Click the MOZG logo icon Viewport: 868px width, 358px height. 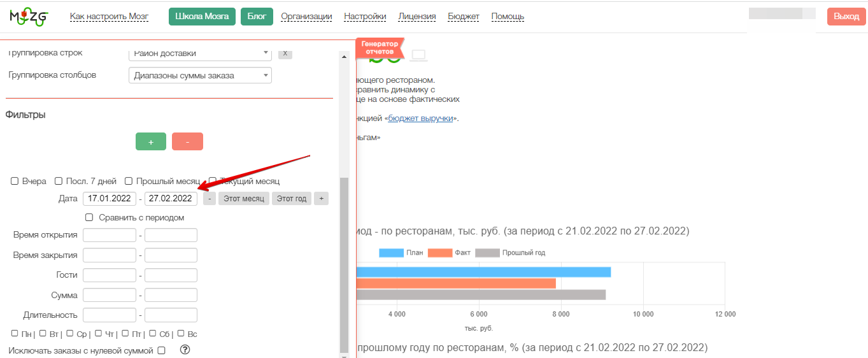pos(29,17)
